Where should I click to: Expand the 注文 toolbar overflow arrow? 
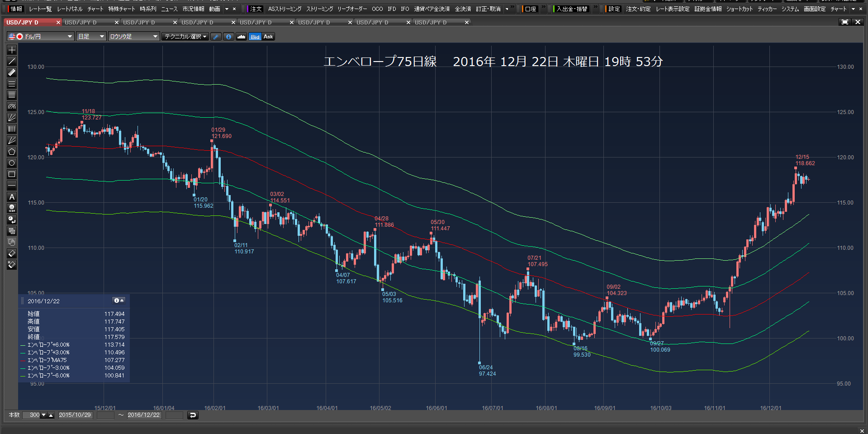click(x=507, y=9)
